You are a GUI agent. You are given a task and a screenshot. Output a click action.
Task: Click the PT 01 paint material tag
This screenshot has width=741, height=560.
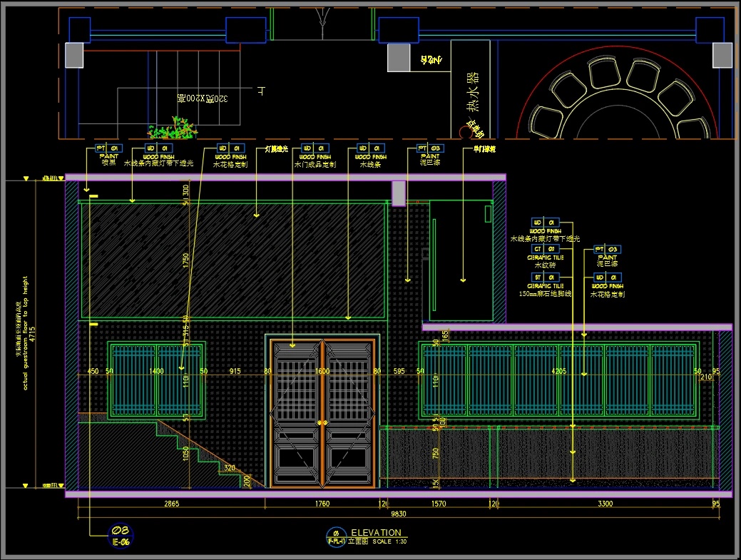point(108,148)
